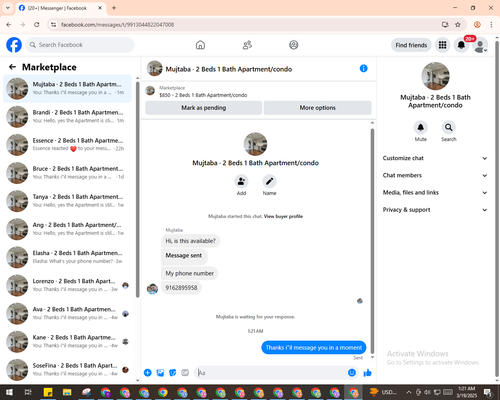Click the 'Thanks i'll message you in a moment' bubble
Screen dimensions: 500x400
(x=314, y=347)
